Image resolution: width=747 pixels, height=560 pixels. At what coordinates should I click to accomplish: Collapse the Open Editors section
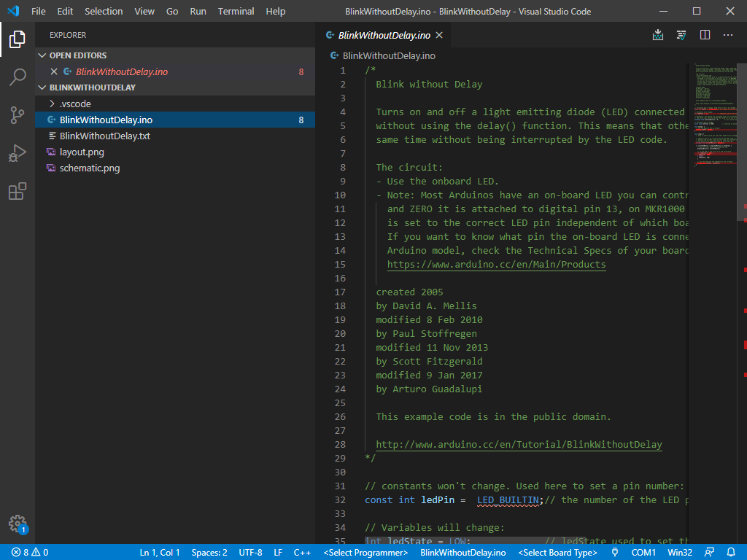point(42,55)
